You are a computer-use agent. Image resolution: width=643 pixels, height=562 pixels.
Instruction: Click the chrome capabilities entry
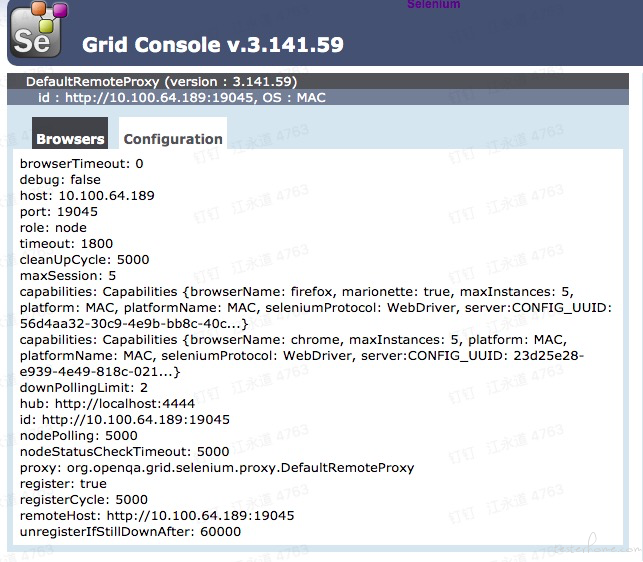[301, 356]
